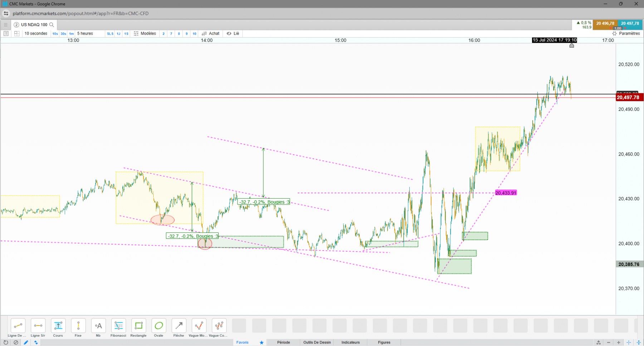This screenshot has width=644, height=346.
Task: Switch to the Outils De Dessin tab
Action: [x=317, y=342]
